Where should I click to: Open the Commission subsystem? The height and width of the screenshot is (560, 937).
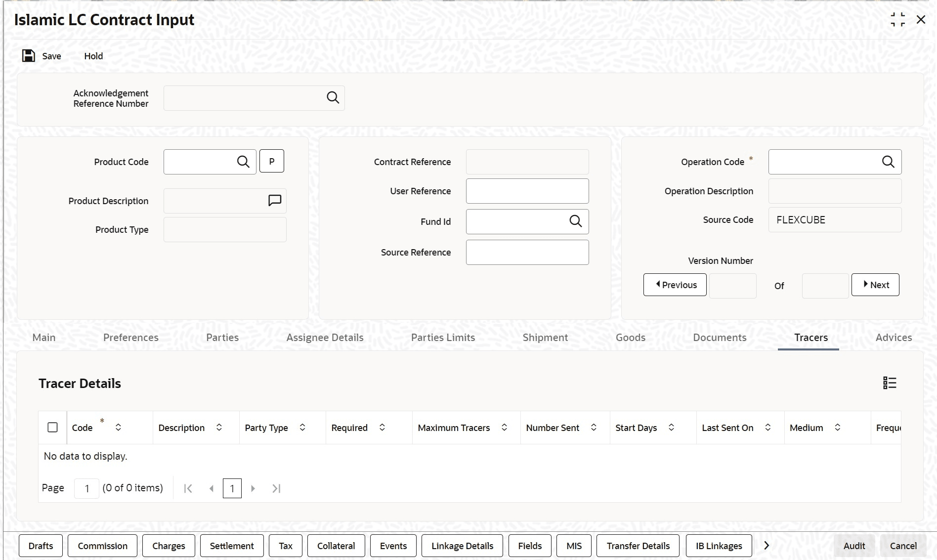point(102,546)
